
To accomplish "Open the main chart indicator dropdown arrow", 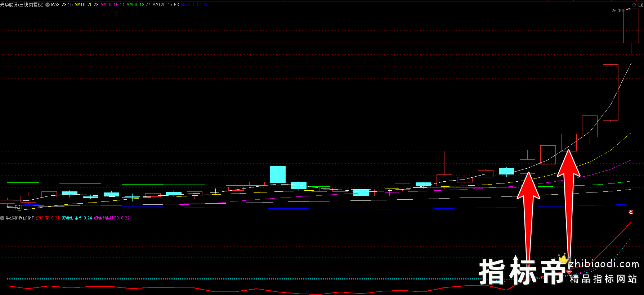I will (x=48, y=5).
